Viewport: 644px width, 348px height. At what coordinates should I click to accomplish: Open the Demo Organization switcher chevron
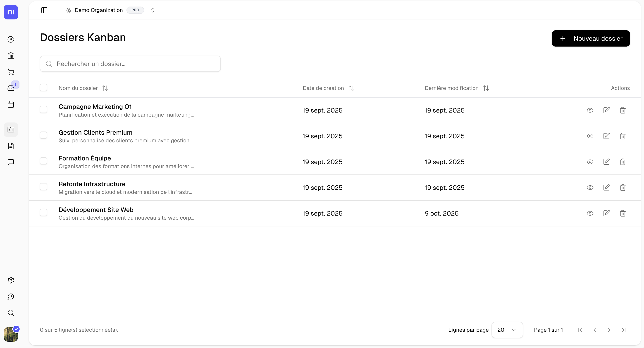(x=153, y=10)
